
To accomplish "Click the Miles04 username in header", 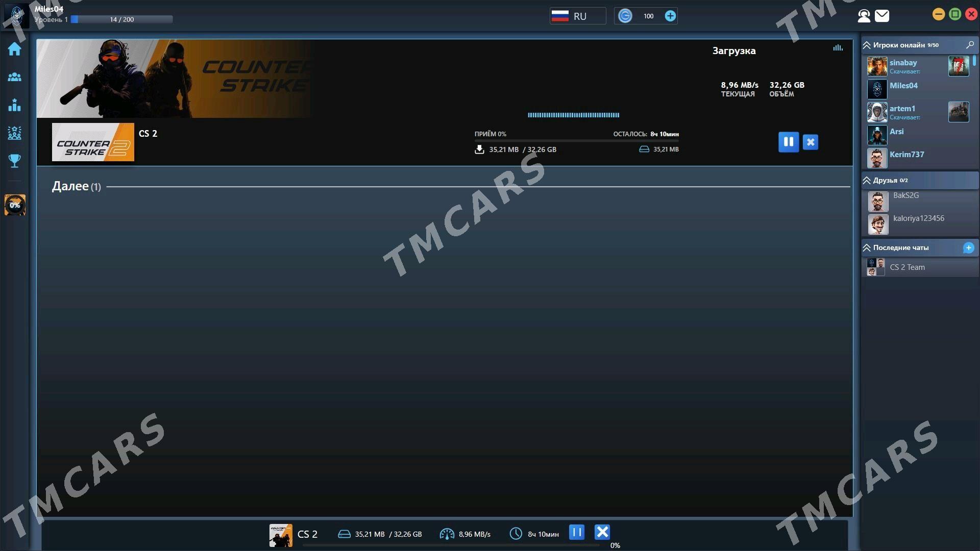I will [49, 9].
